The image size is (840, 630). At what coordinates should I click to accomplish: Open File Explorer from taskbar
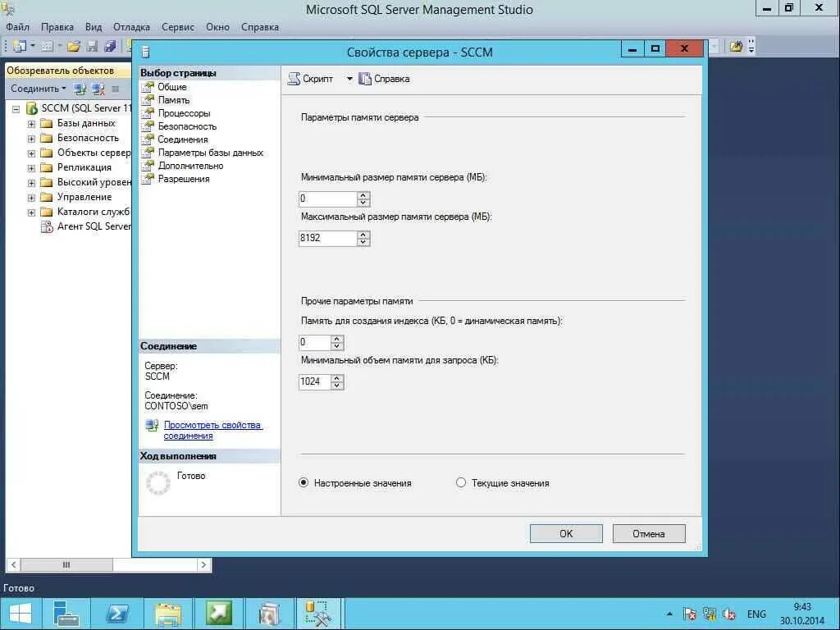click(167, 614)
